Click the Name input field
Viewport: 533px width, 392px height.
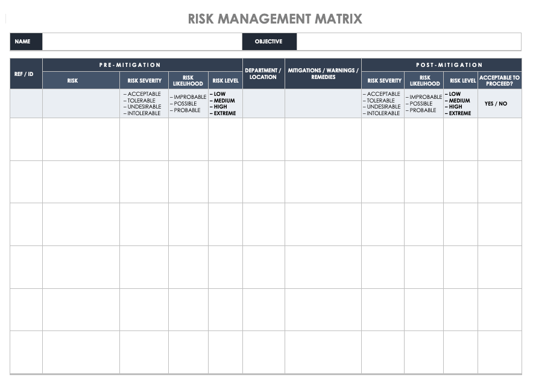point(142,42)
